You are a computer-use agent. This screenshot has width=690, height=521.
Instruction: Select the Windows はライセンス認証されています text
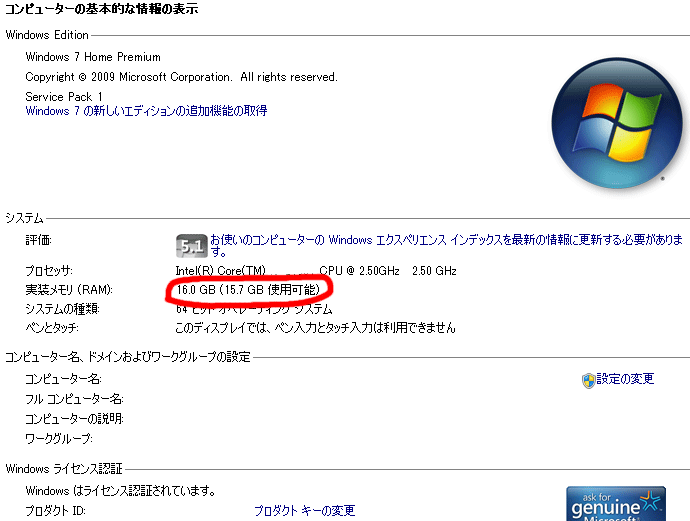[120, 490]
